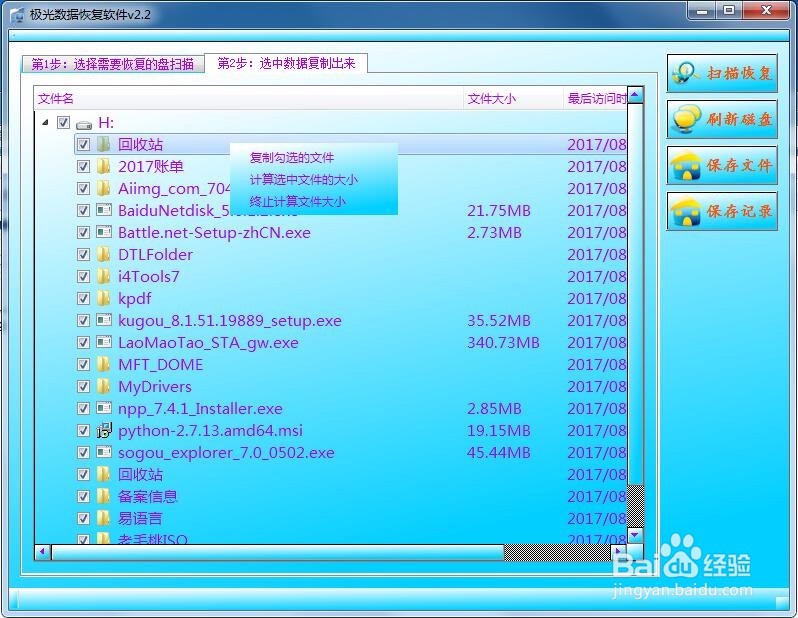
Task: Uncheck the 备案信息 checkbox
Action: pyautogui.click(x=83, y=496)
